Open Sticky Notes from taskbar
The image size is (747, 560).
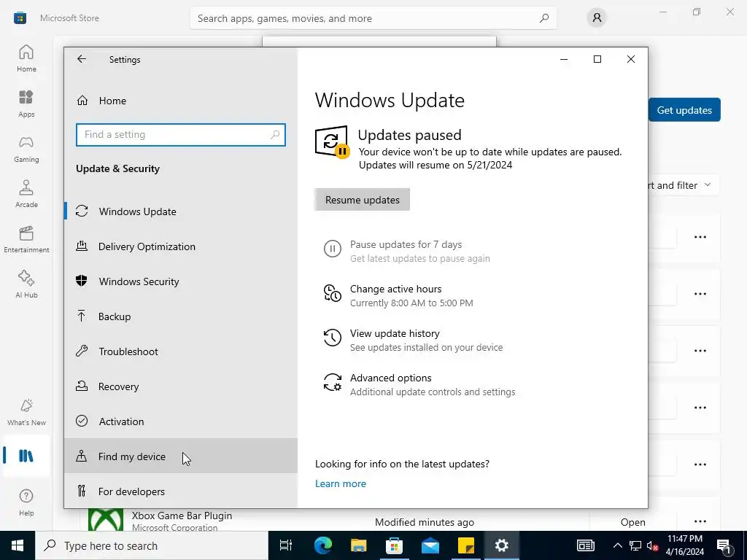click(466, 545)
